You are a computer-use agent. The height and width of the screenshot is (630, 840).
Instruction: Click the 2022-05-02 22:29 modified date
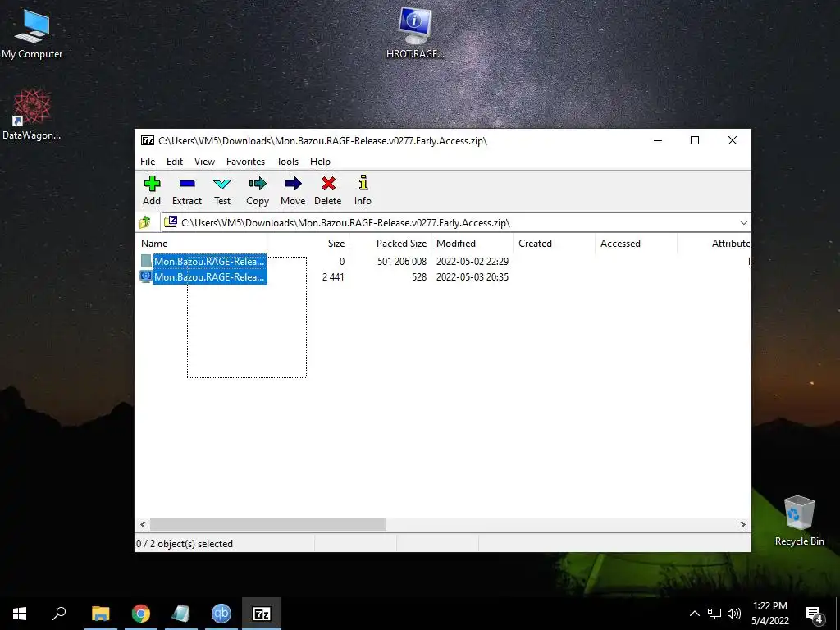[x=472, y=262]
